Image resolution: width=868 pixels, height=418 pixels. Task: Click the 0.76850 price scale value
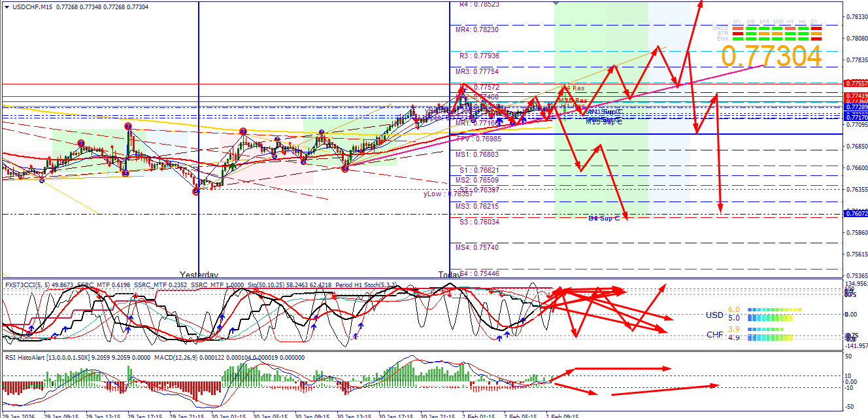pyautogui.click(x=856, y=146)
